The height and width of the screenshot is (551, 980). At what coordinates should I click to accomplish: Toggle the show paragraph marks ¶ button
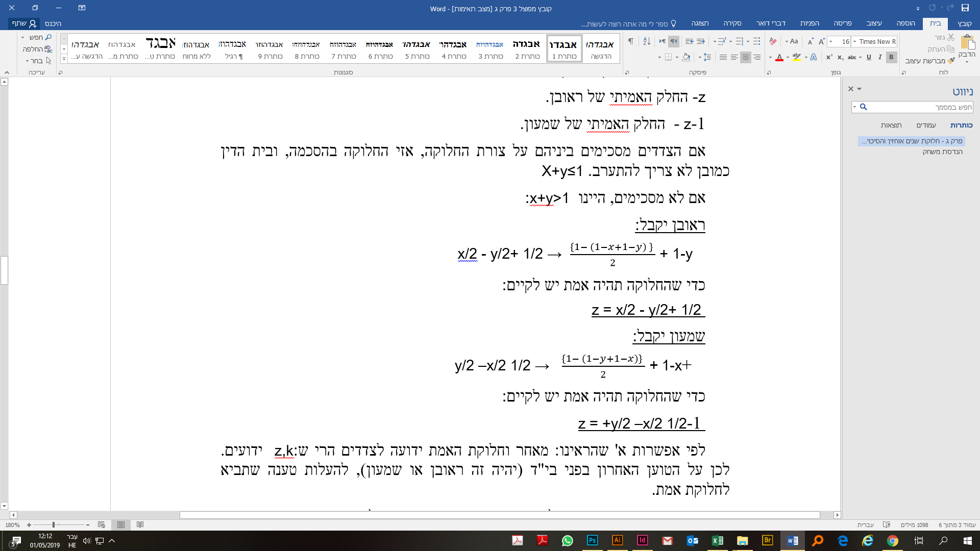coord(631,41)
